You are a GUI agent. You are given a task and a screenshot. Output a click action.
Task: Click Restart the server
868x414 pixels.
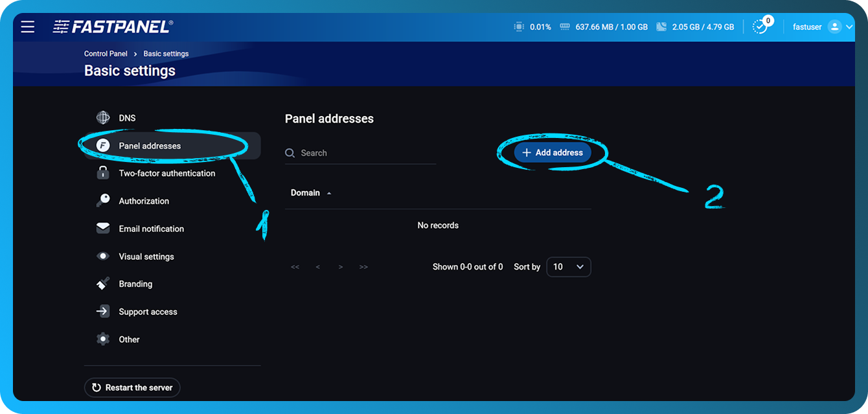(x=132, y=387)
